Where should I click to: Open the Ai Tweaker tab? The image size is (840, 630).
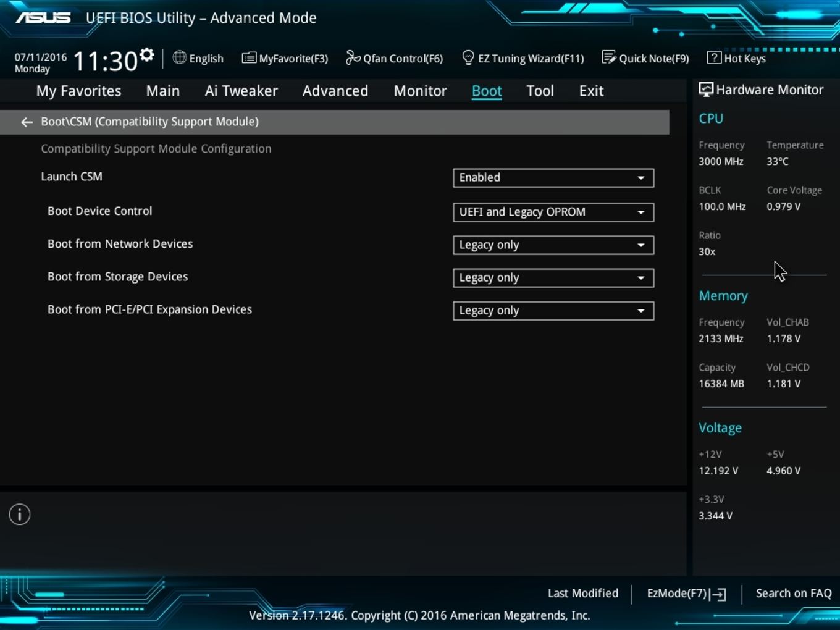[241, 91]
